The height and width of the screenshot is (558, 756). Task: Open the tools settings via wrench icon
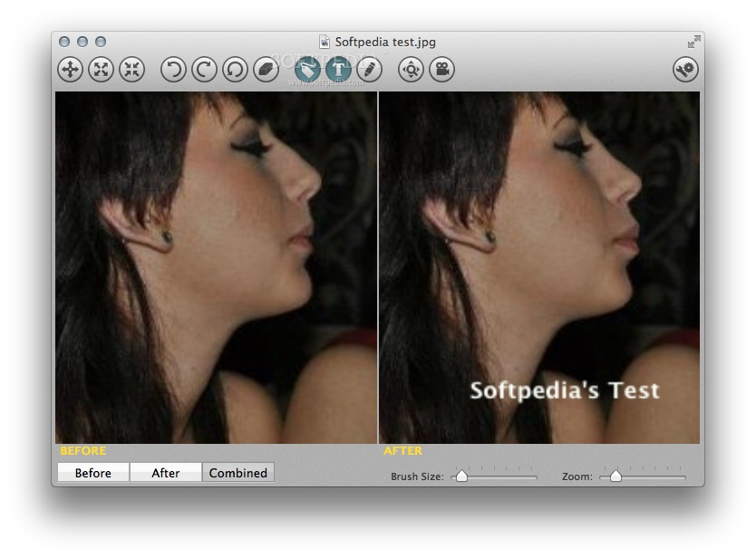point(687,69)
